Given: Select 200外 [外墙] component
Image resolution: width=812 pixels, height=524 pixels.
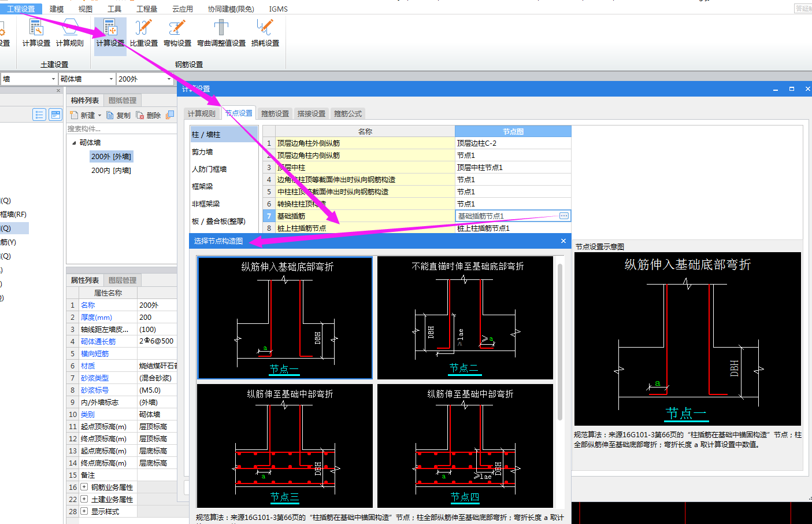Looking at the screenshot, I should click(x=111, y=156).
